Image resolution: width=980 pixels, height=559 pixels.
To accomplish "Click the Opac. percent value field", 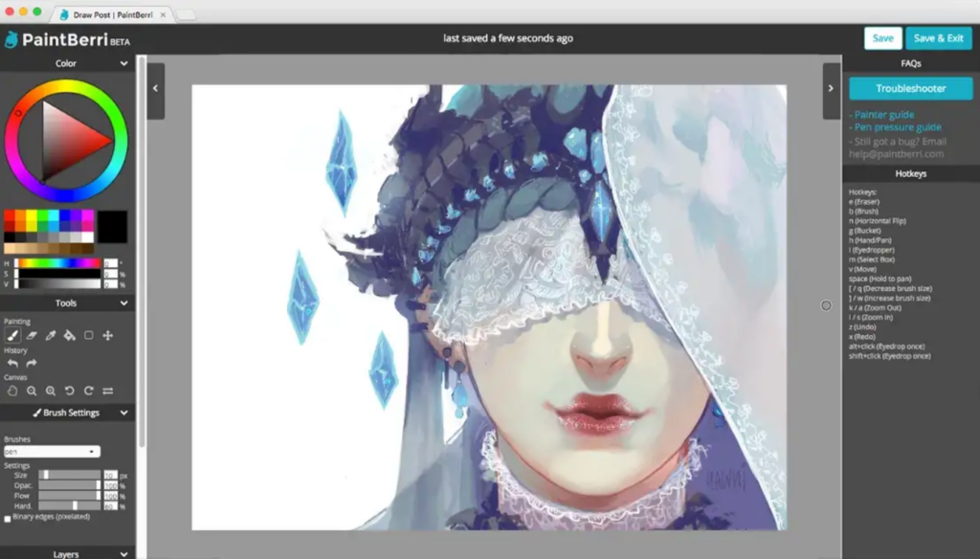I will (111, 485).
